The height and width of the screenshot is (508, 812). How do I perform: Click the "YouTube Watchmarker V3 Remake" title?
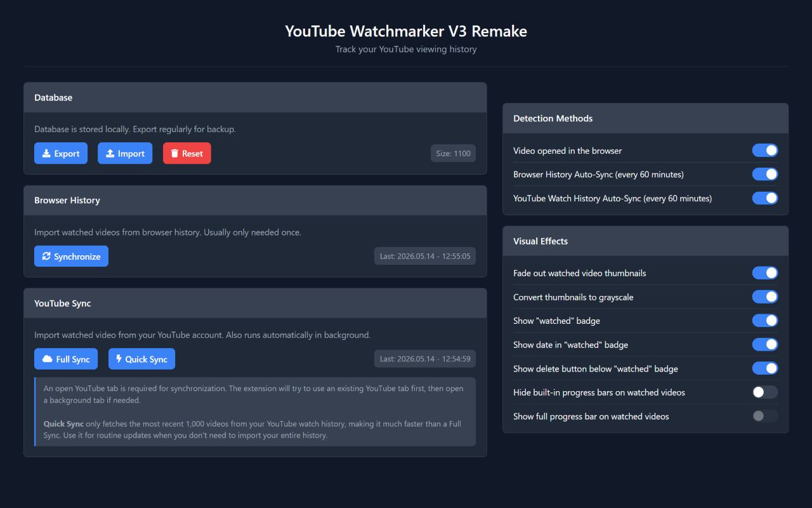[406, 31]
